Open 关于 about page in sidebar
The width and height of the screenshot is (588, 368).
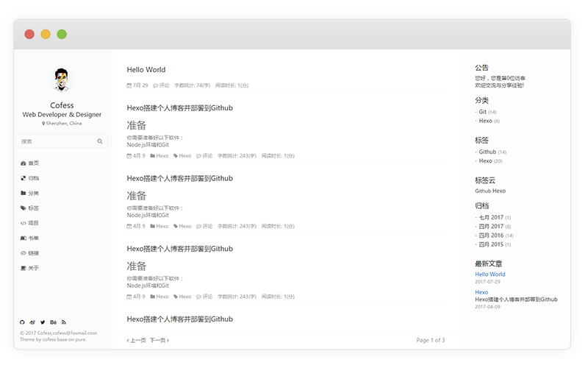[x=33, y=268]
